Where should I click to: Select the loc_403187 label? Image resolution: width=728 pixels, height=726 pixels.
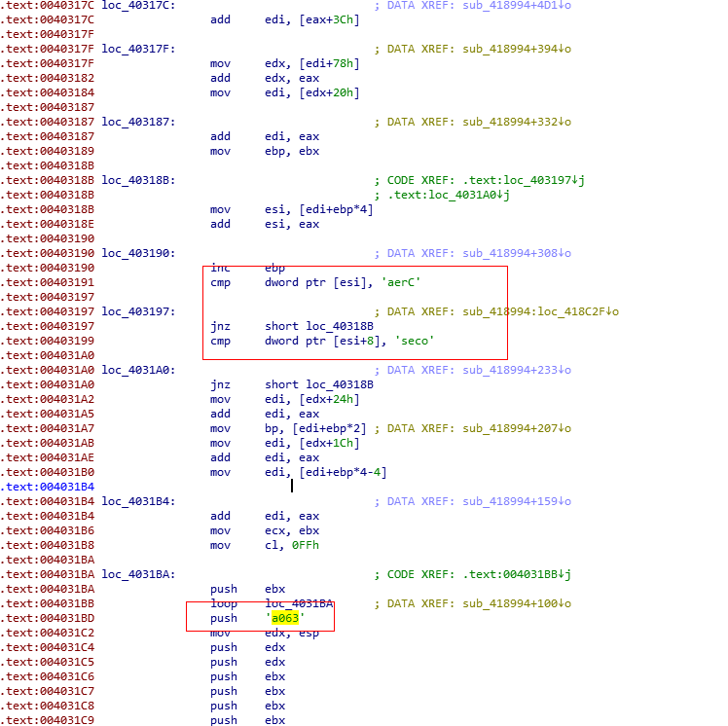tap(138, 122)
